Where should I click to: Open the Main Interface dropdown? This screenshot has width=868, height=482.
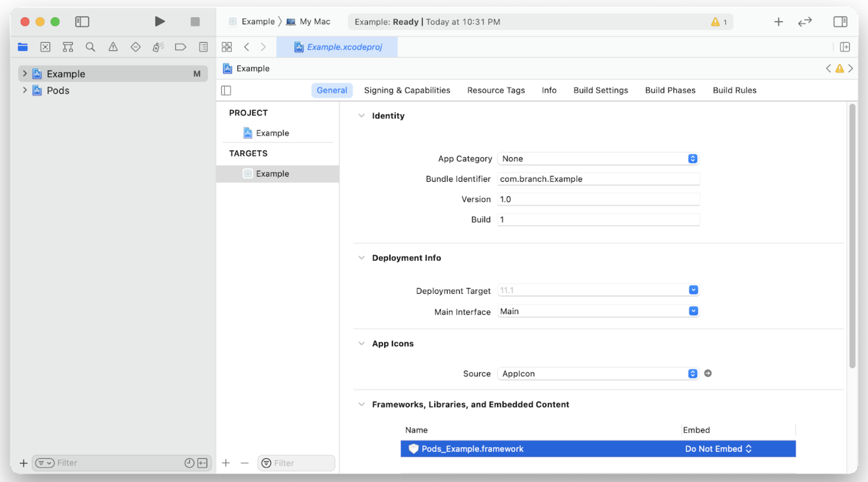tap(693, 311)
